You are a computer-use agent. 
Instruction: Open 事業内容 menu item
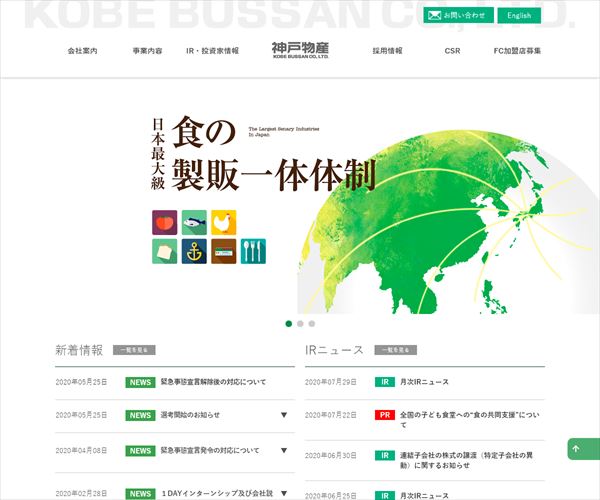(x=147, y=50)
